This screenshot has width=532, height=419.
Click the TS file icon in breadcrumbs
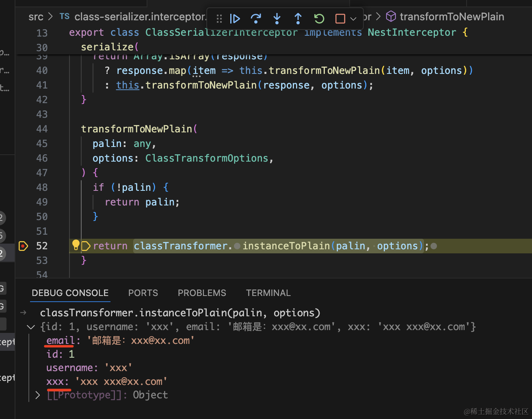pos(64,16)
